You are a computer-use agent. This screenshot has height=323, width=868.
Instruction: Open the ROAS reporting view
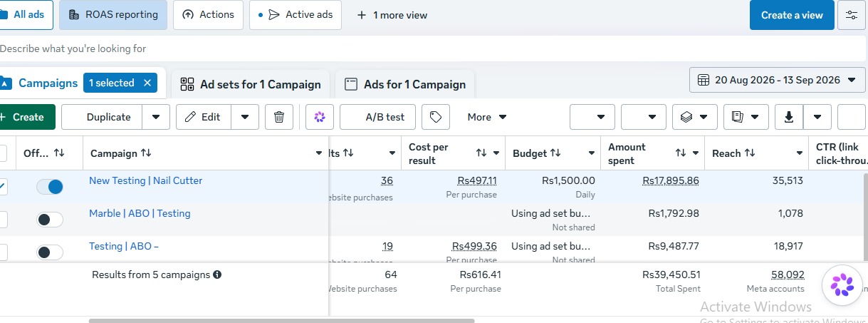pyautogui.click(x=113, y=15)
